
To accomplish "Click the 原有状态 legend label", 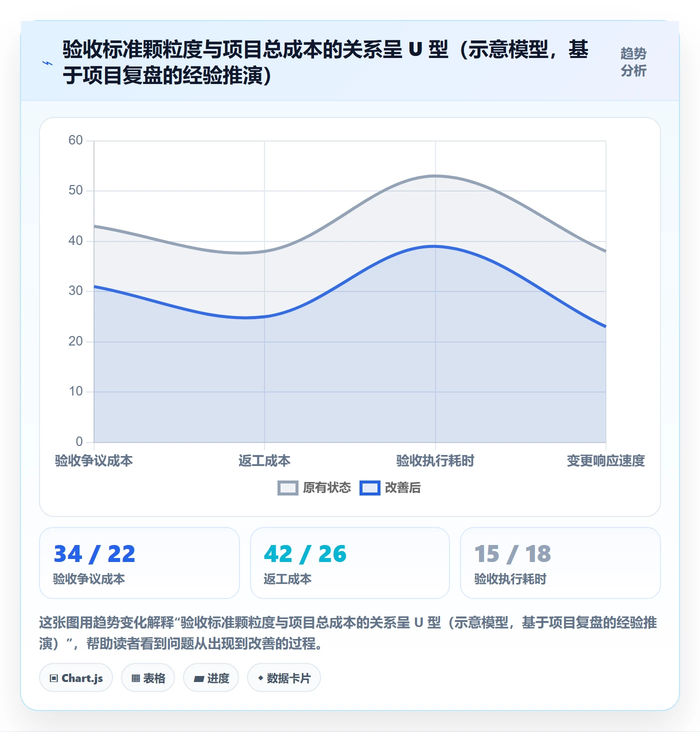I will [327, 488].
